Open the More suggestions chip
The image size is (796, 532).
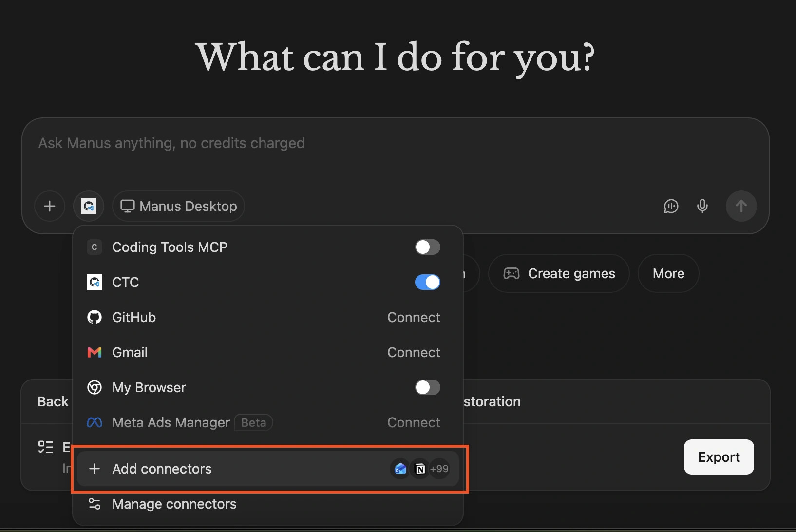668,273
